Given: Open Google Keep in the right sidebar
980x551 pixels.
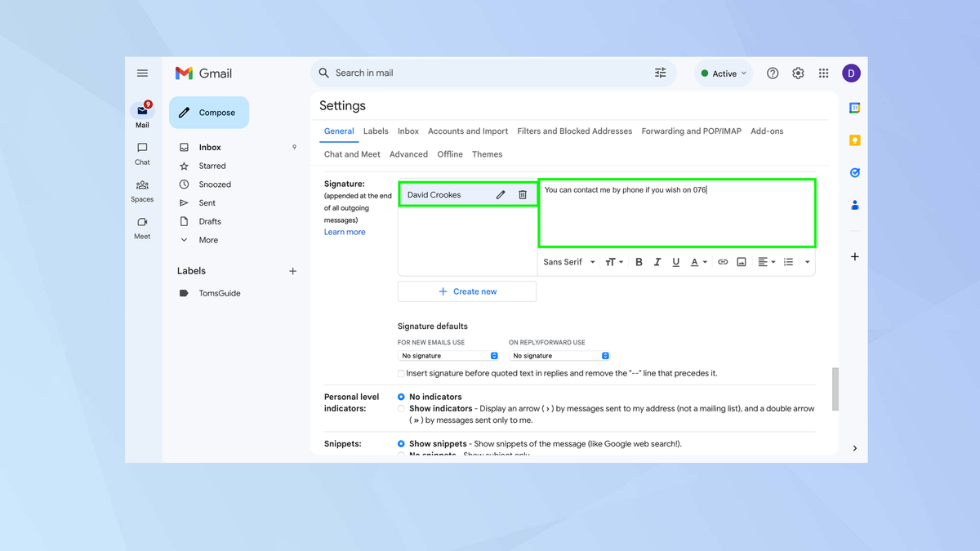Looking at the screenshot, I should (x=854, y=140).
